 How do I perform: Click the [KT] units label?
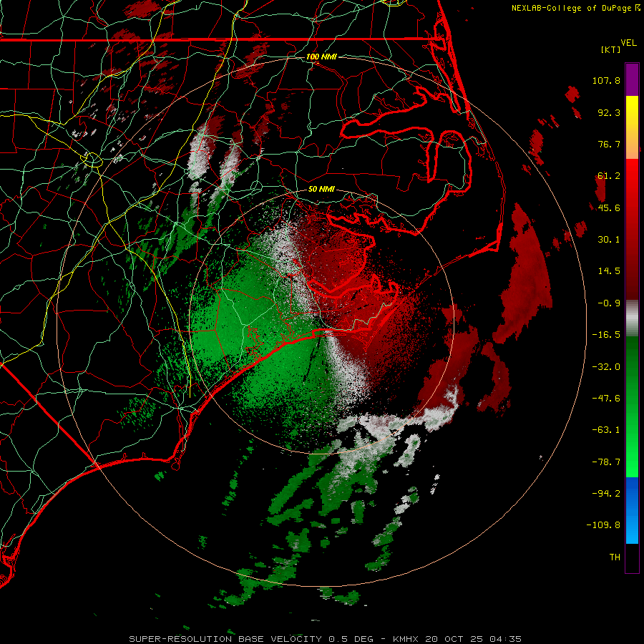click(x=611, y=49)
